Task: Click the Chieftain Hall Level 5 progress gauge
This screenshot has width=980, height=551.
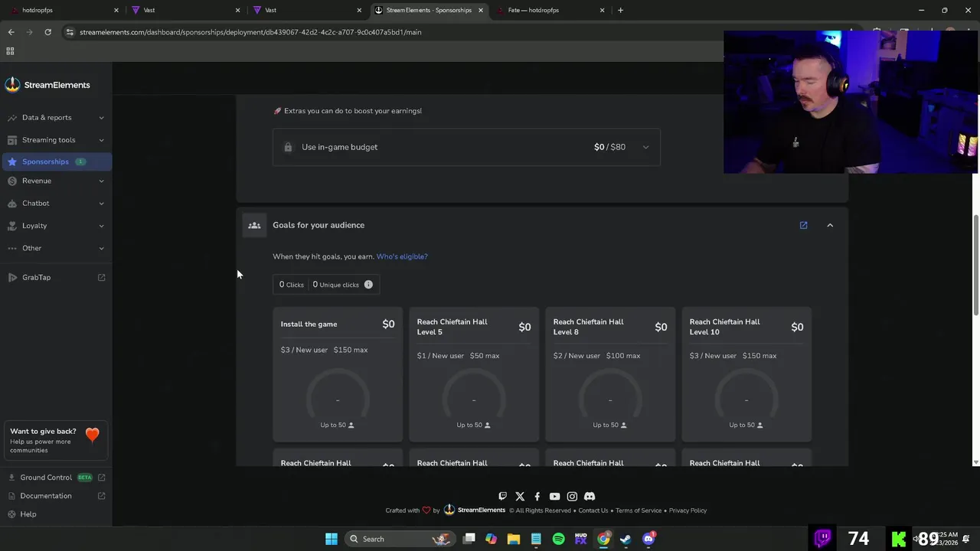Action: coord(474,396)
